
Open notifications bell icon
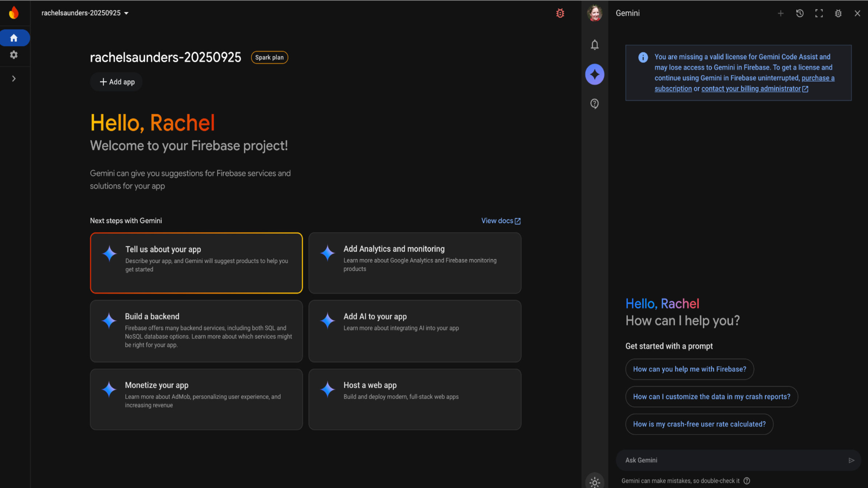(594, 45)
